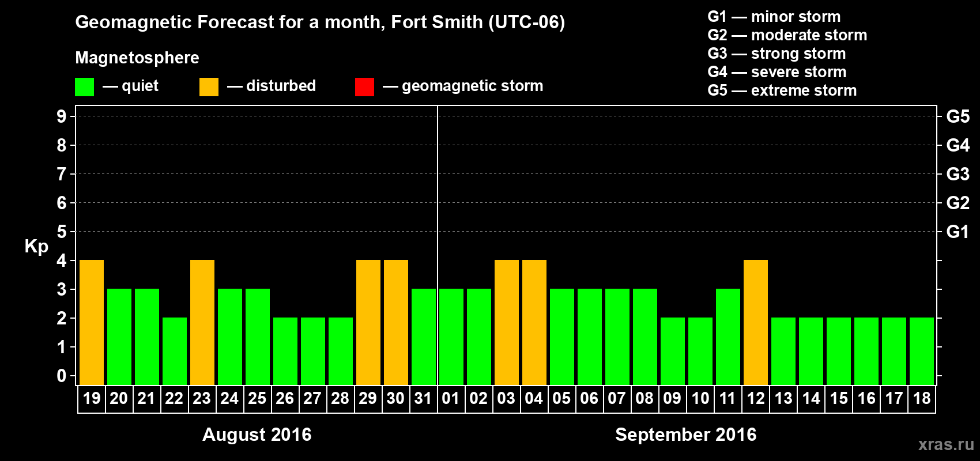Click the date label 10

[x=700, y=398]
